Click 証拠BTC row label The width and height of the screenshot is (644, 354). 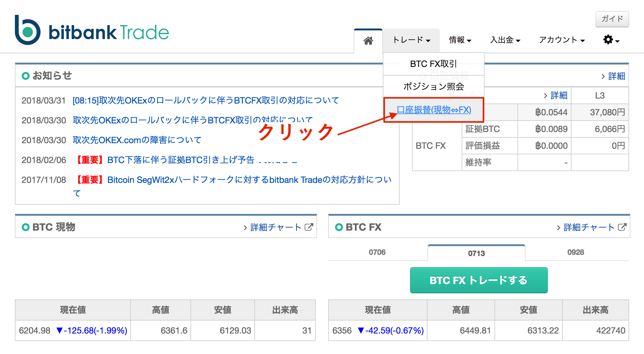(483, 129)
